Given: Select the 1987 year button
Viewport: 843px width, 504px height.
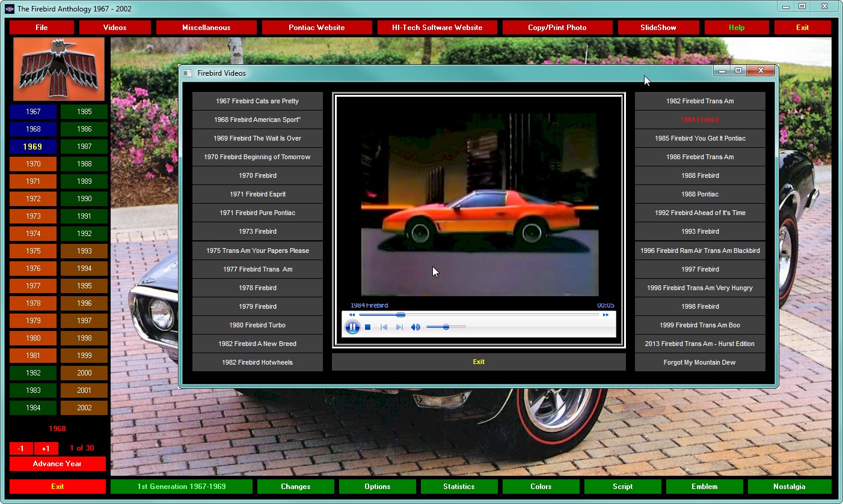Looking at the screenshot, I should 84,147.
